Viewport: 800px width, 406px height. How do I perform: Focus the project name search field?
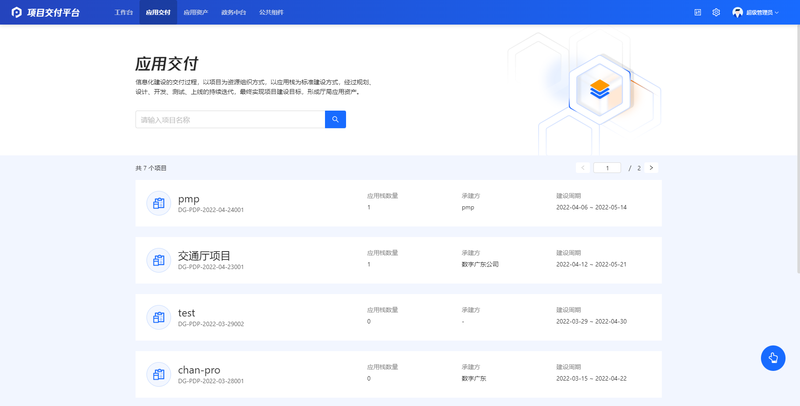[x=230, y=119]
